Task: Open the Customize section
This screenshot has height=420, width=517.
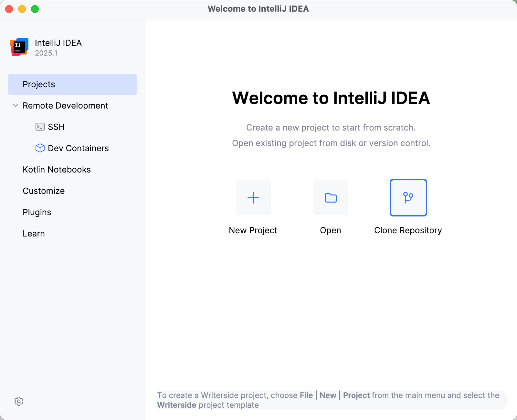Action: click(44, 191)
